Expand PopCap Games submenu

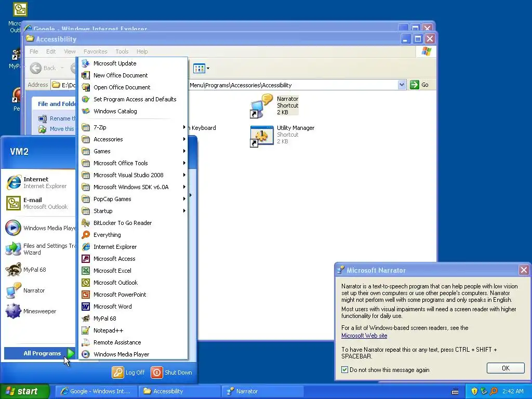click(x=133, y=199)
